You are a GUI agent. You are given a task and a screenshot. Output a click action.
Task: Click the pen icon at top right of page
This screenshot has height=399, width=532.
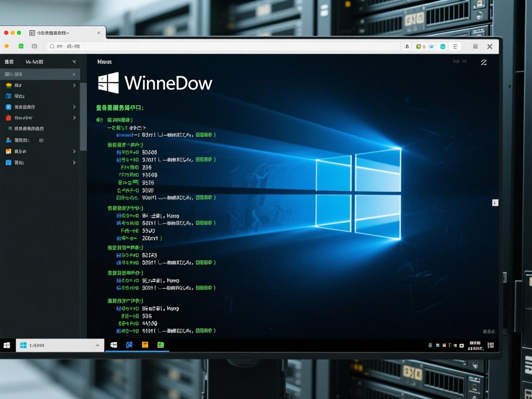coord(484,62)
